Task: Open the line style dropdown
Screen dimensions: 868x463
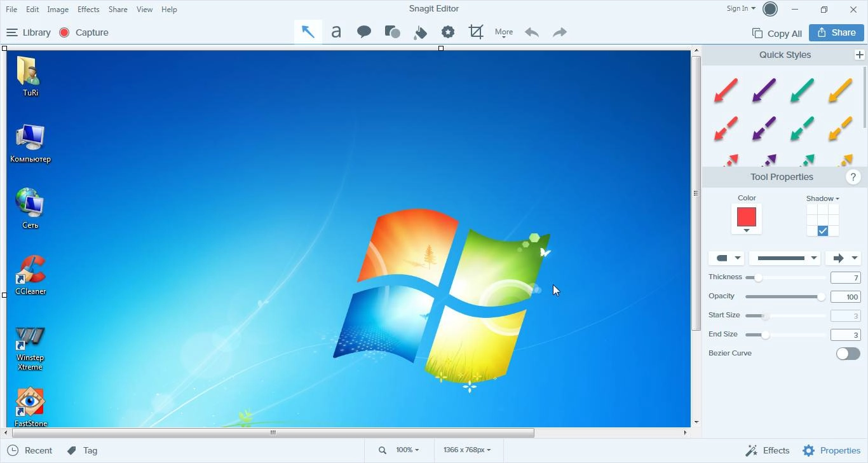Action: [x=785, y=258]
